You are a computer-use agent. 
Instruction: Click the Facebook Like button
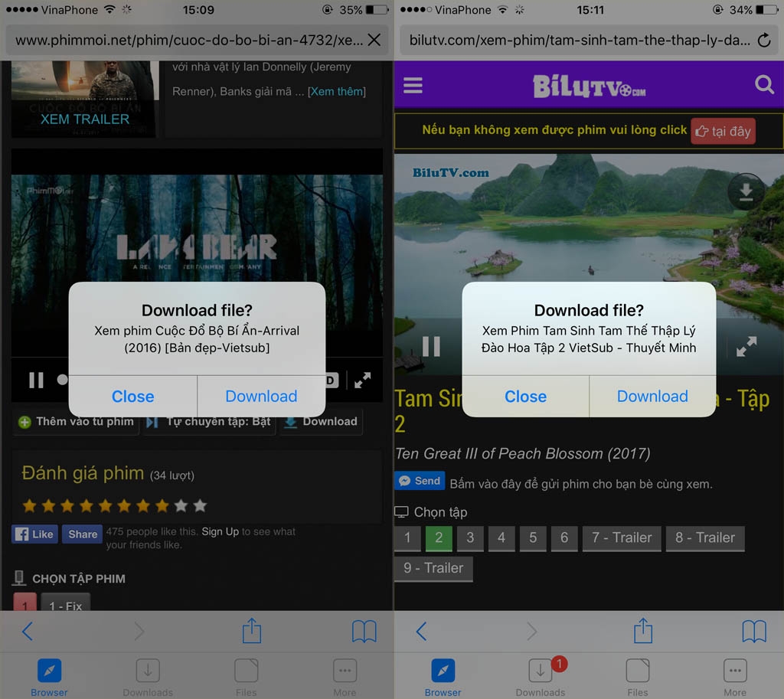pos(34,534)
